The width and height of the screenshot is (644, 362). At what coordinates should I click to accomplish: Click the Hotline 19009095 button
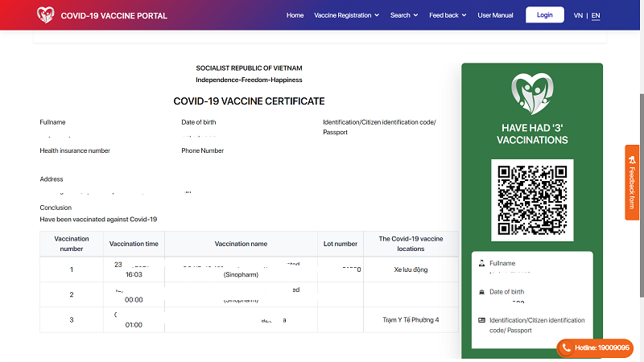coord(595,348)
